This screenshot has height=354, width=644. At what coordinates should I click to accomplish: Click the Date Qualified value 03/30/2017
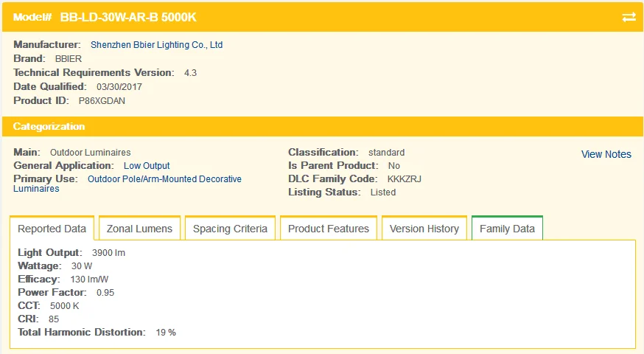[x=119, y=87]
